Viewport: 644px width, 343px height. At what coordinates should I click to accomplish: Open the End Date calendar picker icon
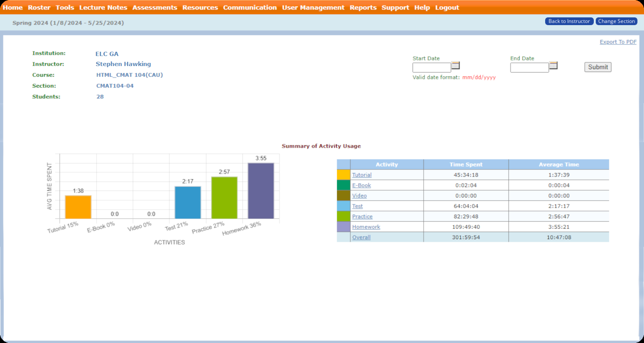click(x=553, y=65)
